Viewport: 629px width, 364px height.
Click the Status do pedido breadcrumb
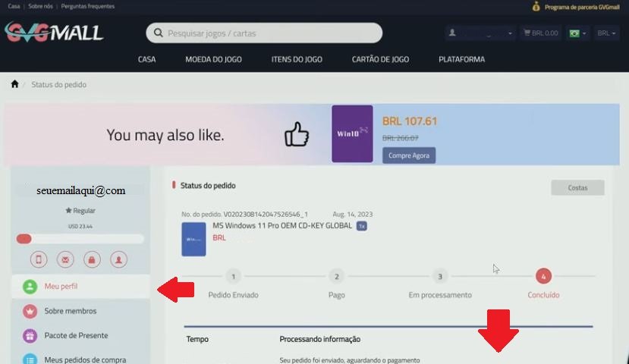point(58,85)
